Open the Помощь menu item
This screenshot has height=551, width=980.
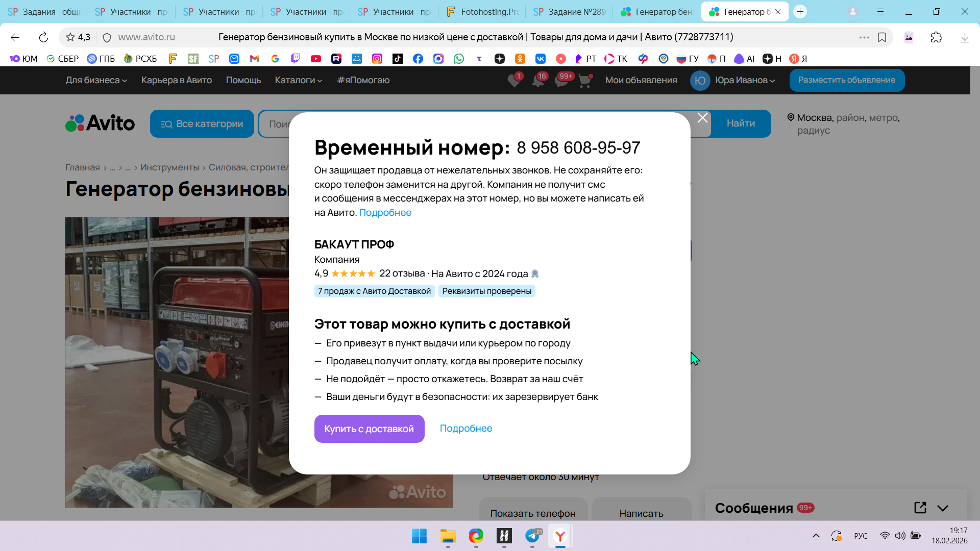point(243,80)
